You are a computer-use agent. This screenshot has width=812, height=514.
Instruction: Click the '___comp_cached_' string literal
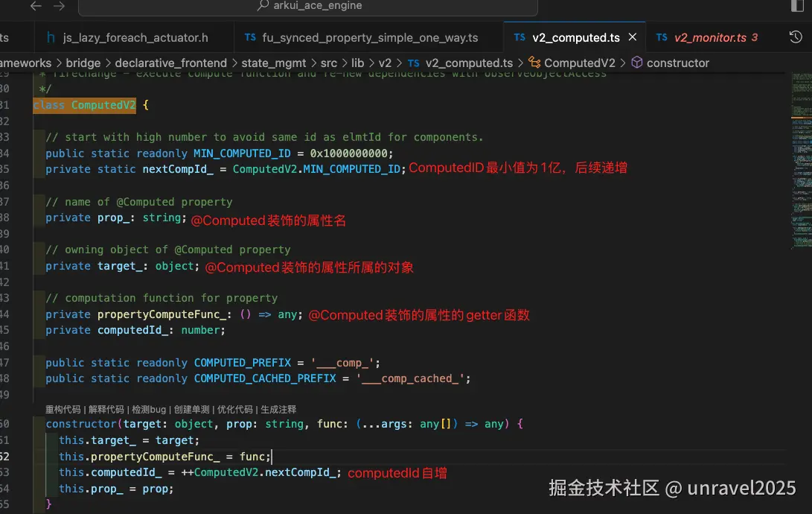pyautogui.click(x=410, y=378)
